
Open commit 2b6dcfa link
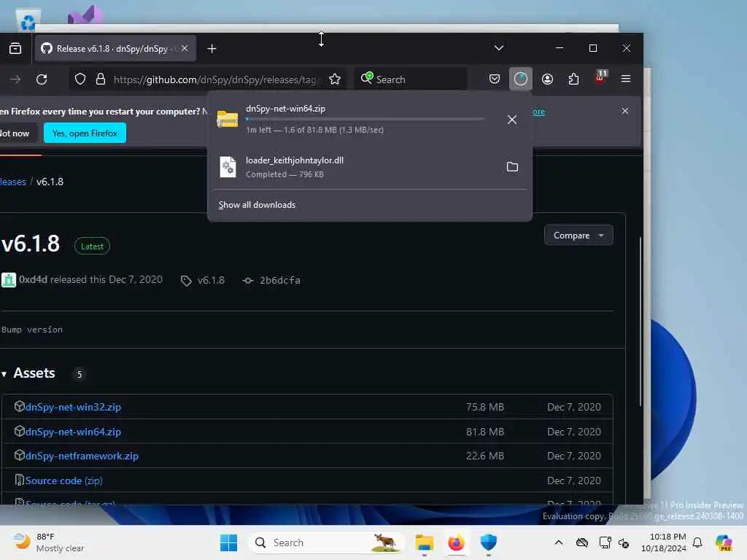click(x=279, y=281)
